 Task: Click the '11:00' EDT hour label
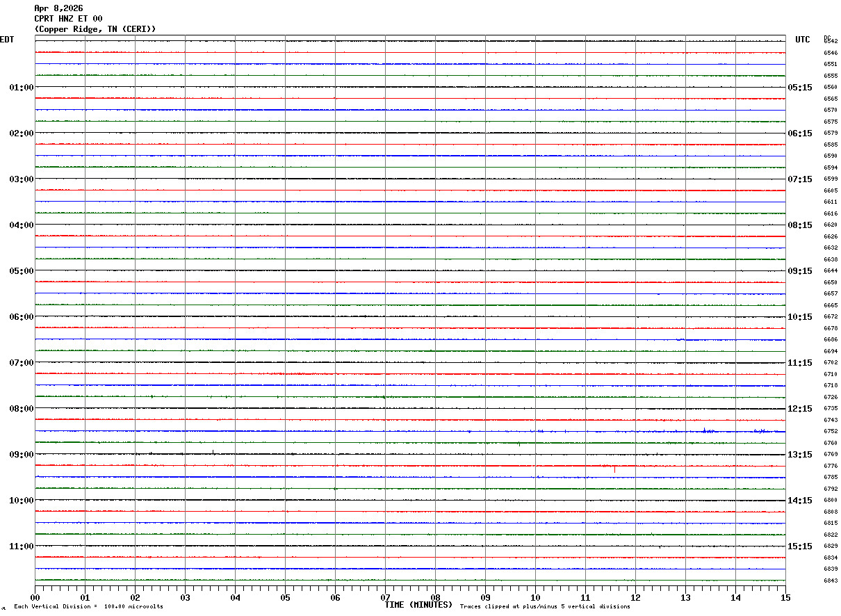[x=21, y=546]
